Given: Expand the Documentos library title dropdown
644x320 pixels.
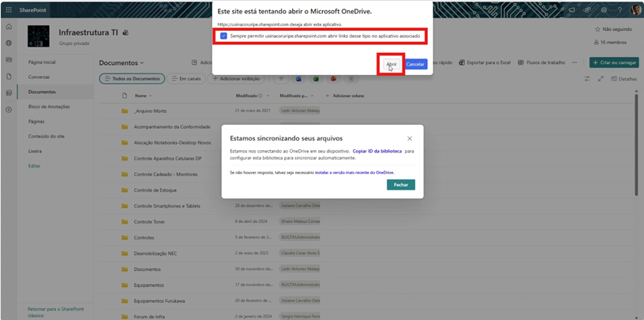Looking at the screenshot, I should (122, 63).
